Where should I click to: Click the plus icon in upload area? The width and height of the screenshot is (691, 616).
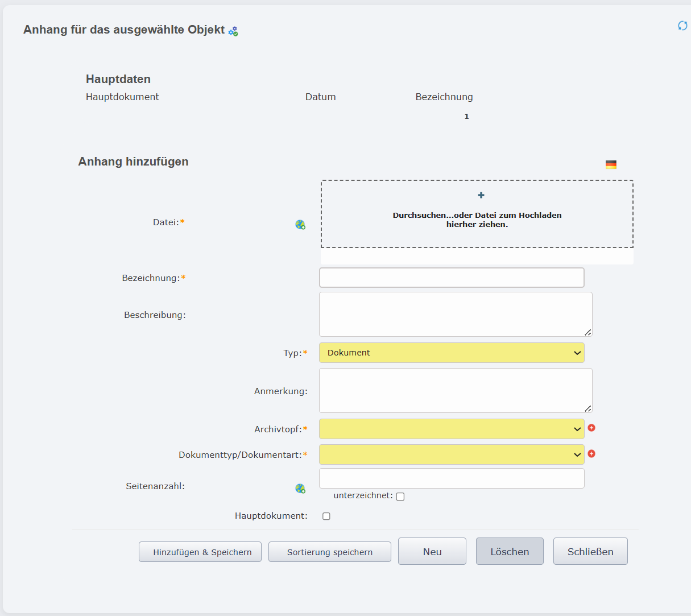coord(481,195)
